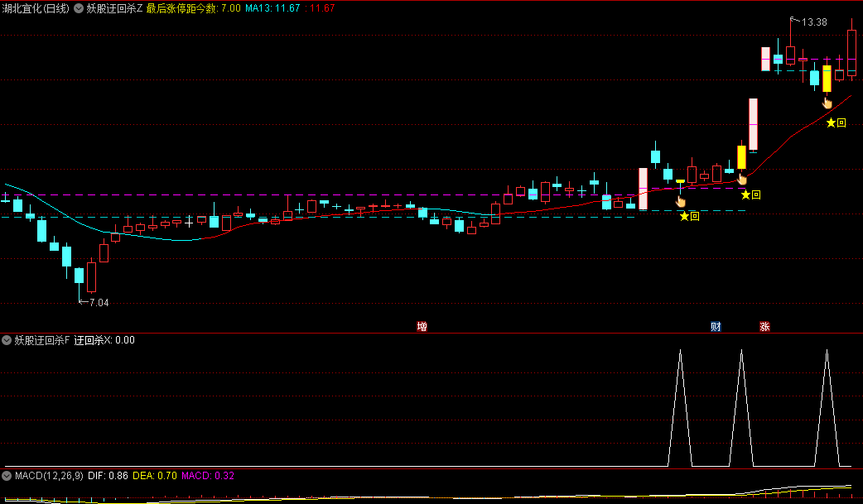The image size is (863, 504).
Task: Select the MACD(12,26,9) indicator label
Action: pyautogui.click(x=49, y=475)
